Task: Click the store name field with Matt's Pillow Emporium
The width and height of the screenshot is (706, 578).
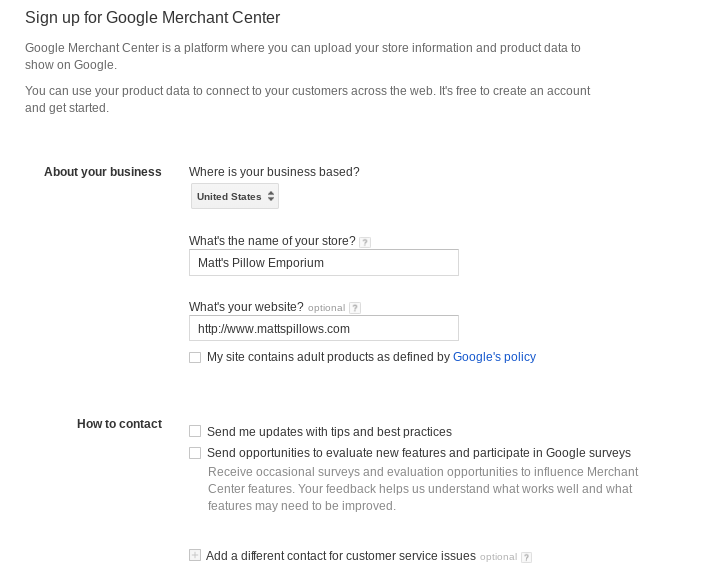Action: point(323,263)
